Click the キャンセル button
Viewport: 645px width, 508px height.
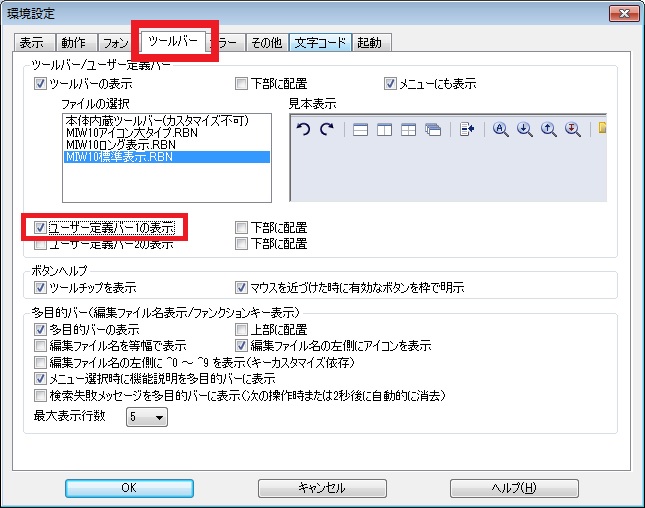pyautogui.click(x=321, y=488)
